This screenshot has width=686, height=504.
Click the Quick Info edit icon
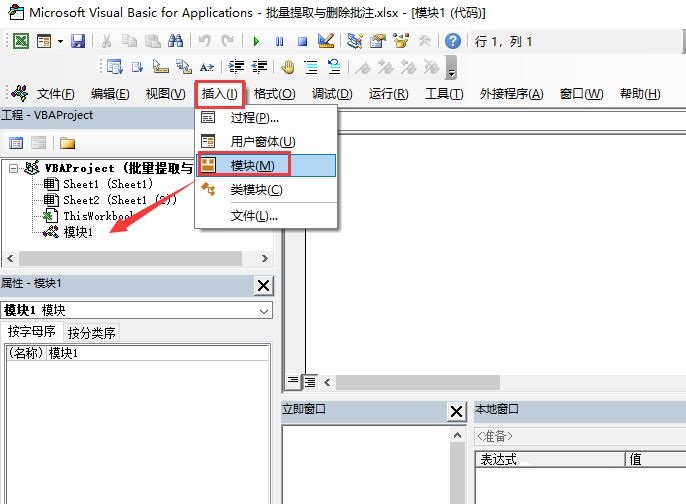[161, 67]
